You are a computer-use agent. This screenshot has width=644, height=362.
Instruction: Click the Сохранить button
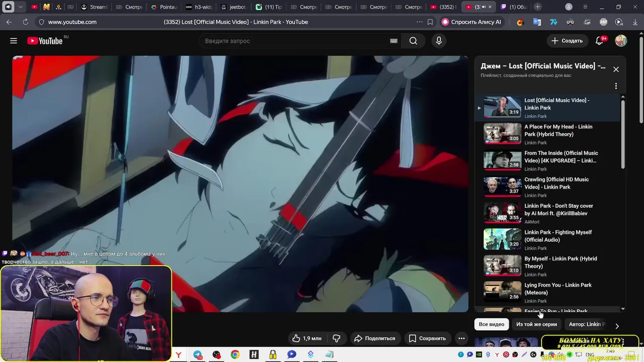[x=427, y=338]
